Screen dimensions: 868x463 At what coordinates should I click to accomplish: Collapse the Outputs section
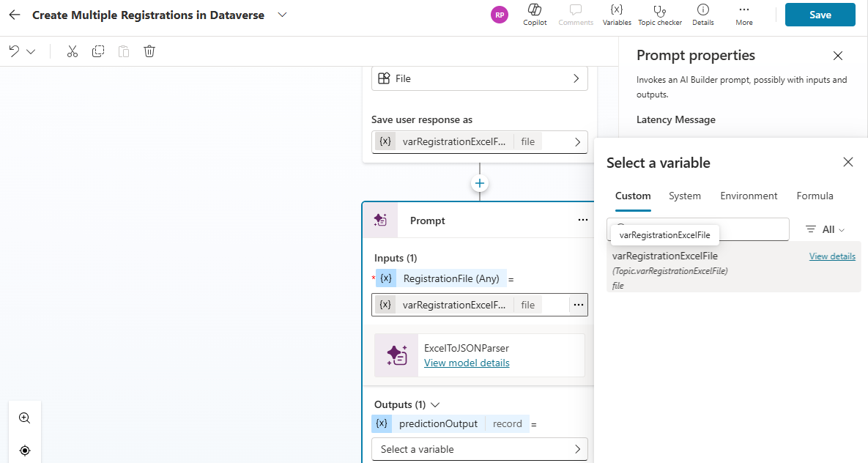click(x=435, y=404)
